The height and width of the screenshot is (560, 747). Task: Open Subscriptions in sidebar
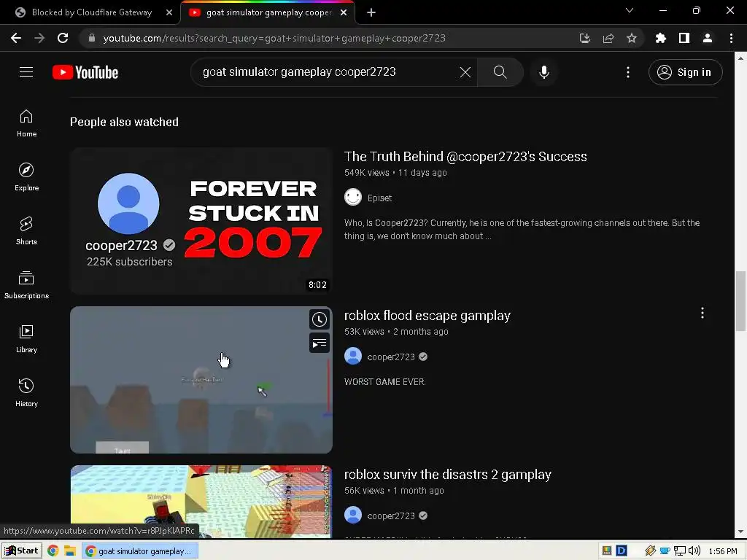point(26,285)
